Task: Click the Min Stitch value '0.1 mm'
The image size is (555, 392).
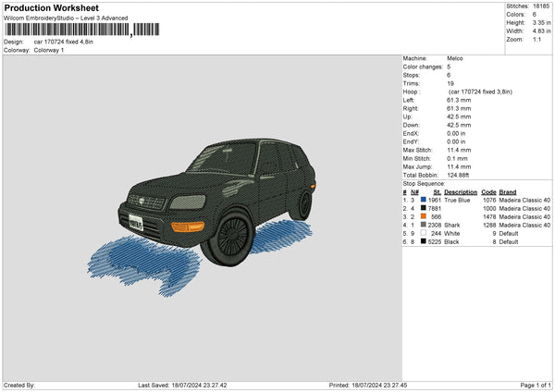Action: (x=457, y=158)
